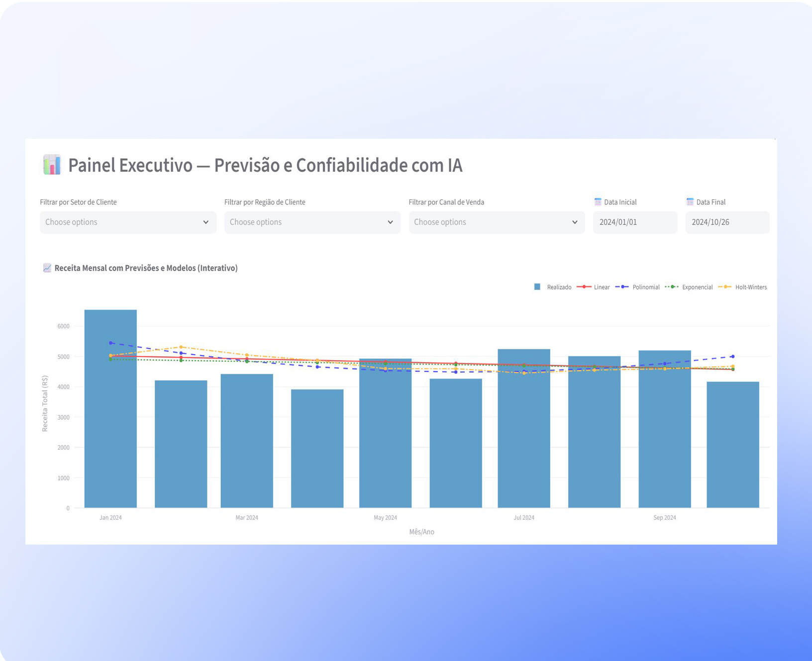Image resolution: width=812 pixels, height=661 pixels.
Task: Click the calendar icon next to Data Final
Action: pyautogui.click(x=690, y=202)
